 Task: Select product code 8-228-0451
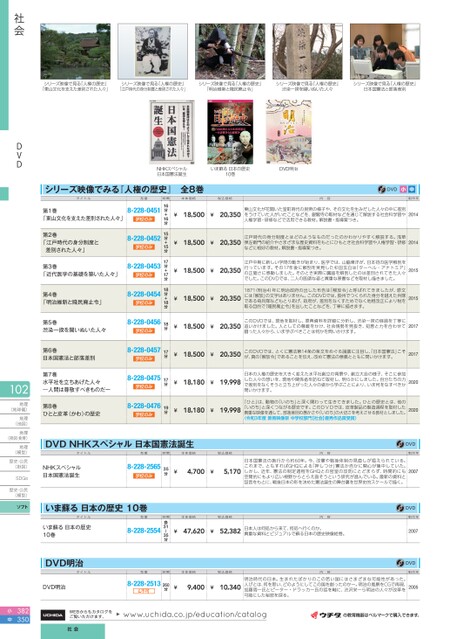pos(144,210)
